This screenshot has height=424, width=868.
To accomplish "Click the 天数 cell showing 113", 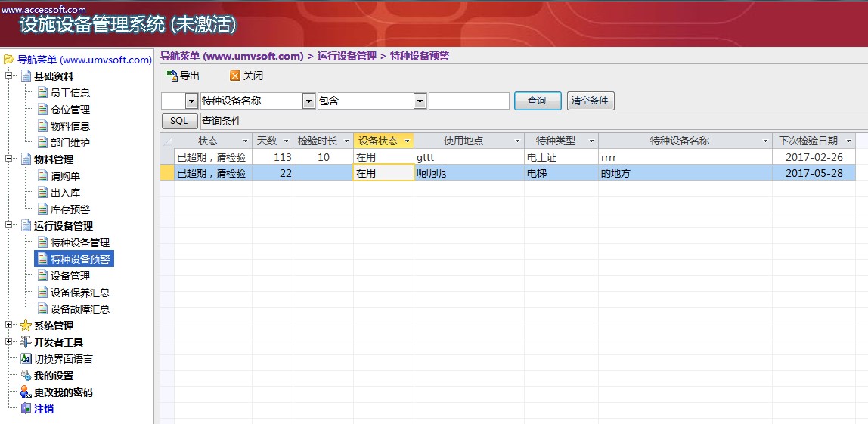I will click(x=272, y=157).
